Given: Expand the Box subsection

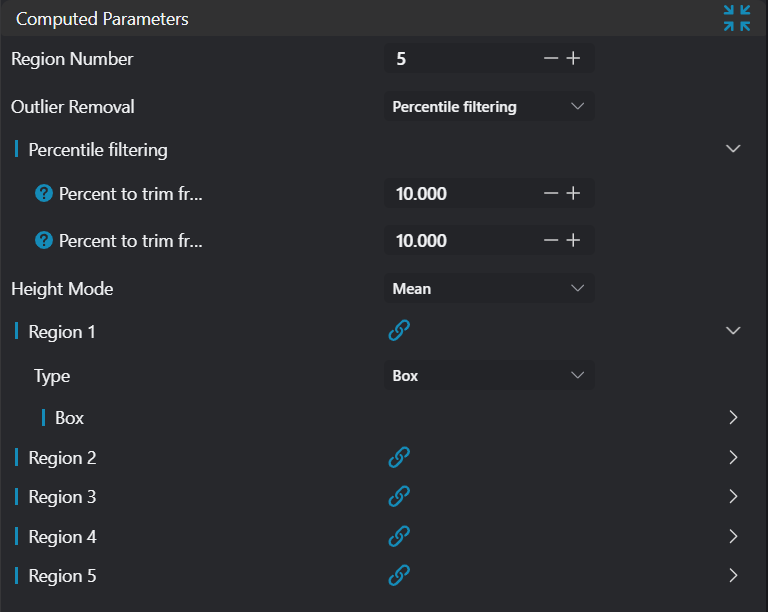Looking at the screenshot, I should [733, 417].
